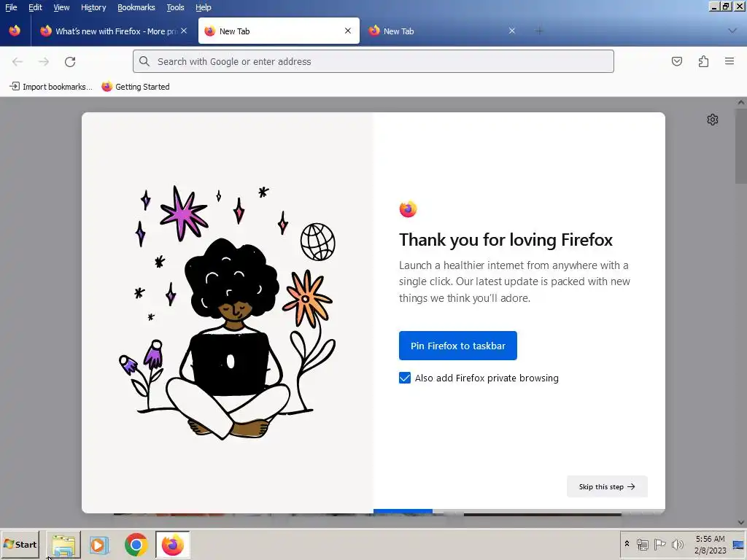The width and height of the screenshot is (747, 560).
Task: Click the Firefox View pinned icon
Action: coord(15,31)
